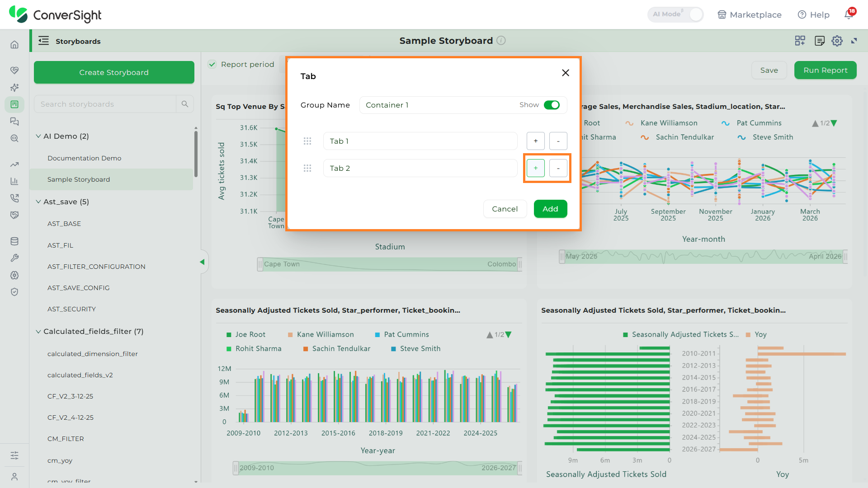The width and height of the screenshot is (868, 488).
Task: Collapse the sidebar panel with green arrow
Action: pyautogui.click(x=202, y=262)
